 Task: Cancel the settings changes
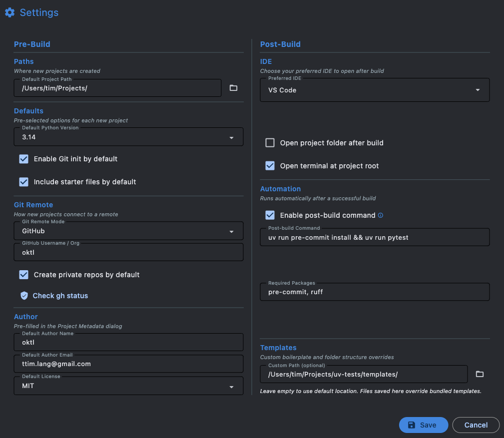point(476,425)
